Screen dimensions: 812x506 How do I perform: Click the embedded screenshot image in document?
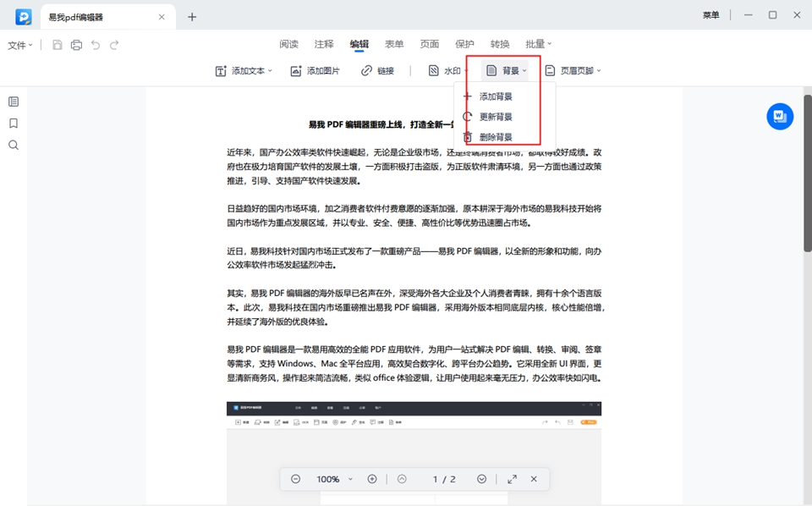point(414,453)
